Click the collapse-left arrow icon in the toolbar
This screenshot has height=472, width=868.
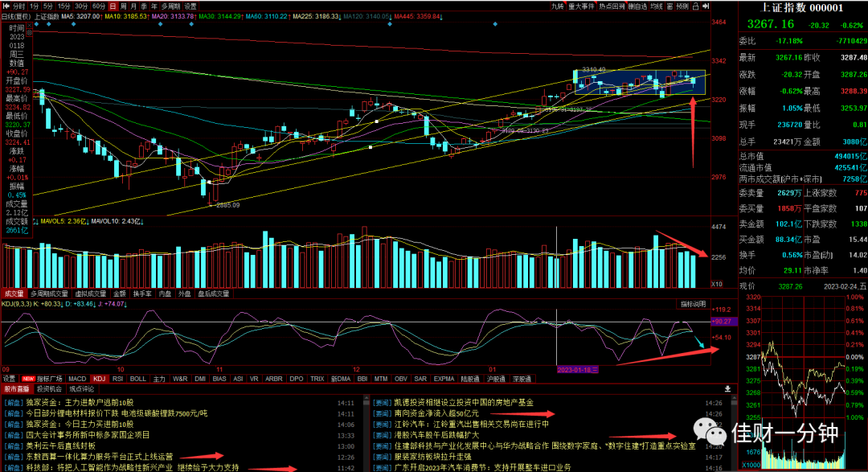tap(6, 6)
